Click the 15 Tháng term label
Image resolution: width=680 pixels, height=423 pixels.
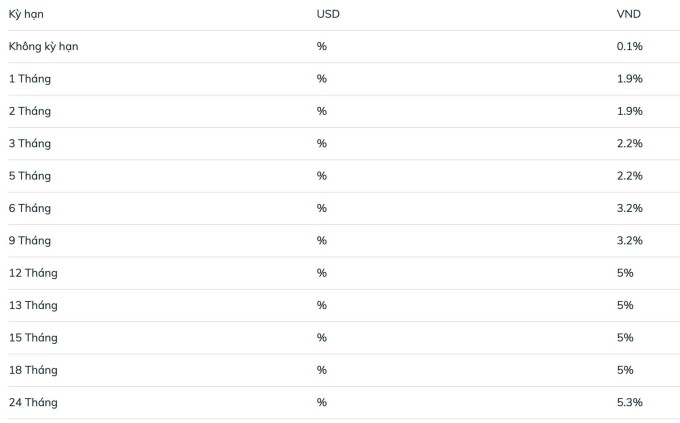[x=33, y=338]
